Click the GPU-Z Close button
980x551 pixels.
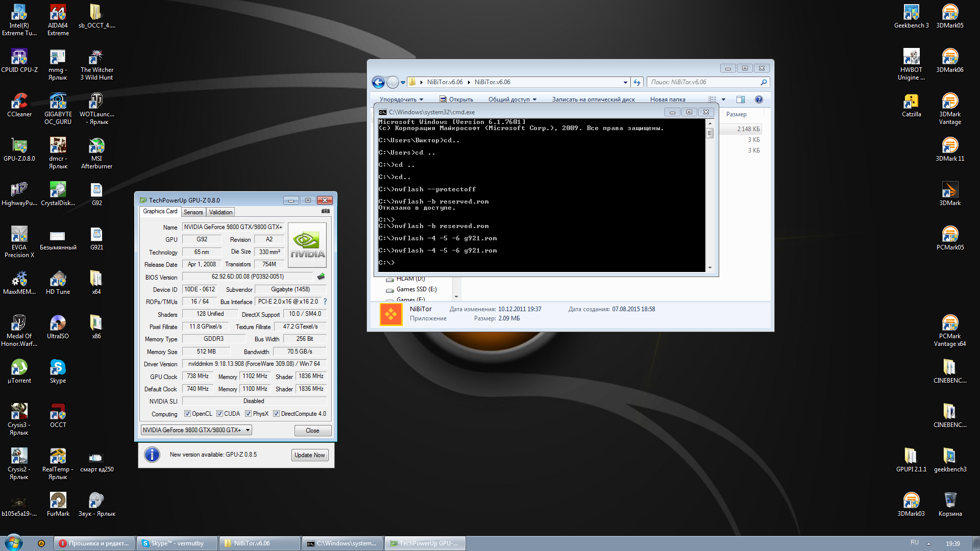pyautogui.click(x=312, y=431)
